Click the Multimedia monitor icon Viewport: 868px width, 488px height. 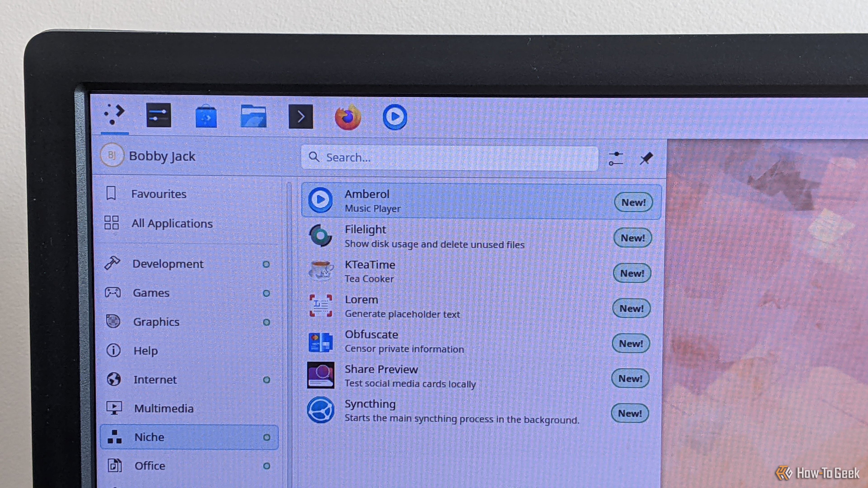tap(114, 408)
